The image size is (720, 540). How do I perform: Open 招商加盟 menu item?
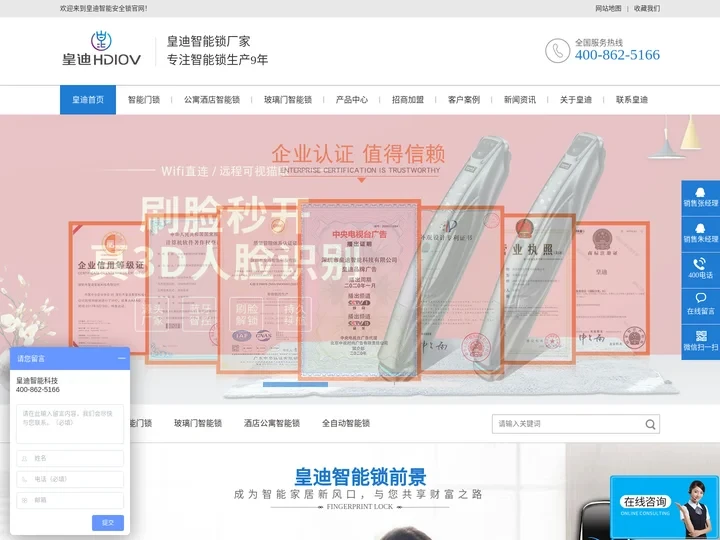point(408,100)
